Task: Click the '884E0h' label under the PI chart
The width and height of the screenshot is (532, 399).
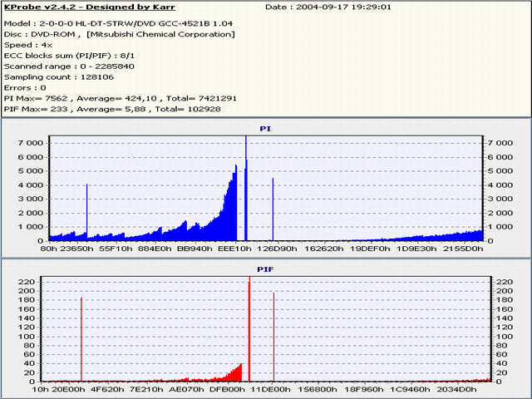Action: (155, 249)
